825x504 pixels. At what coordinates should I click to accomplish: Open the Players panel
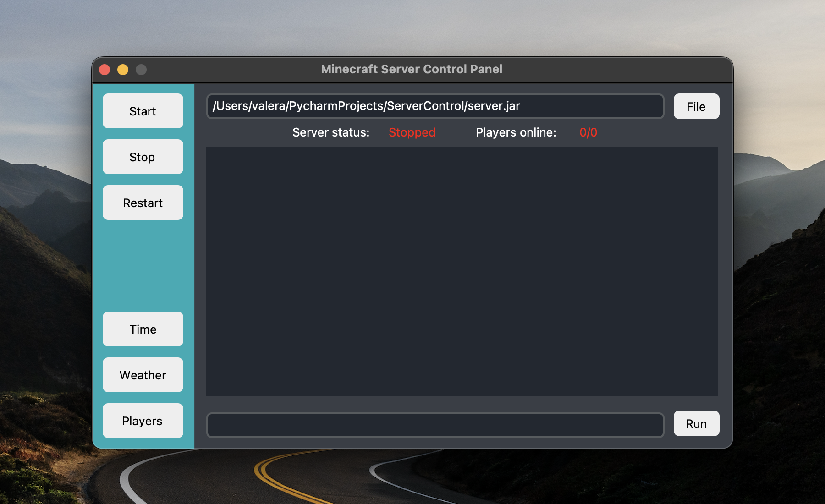143,421
